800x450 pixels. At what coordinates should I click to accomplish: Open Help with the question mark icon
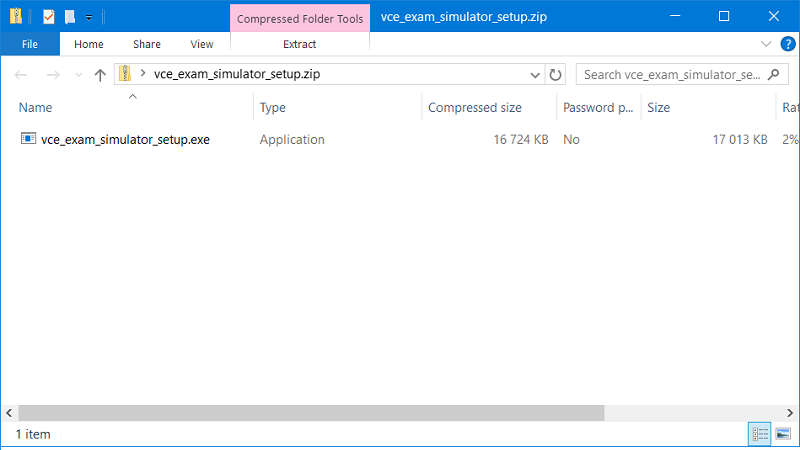[x=788, y=44]
